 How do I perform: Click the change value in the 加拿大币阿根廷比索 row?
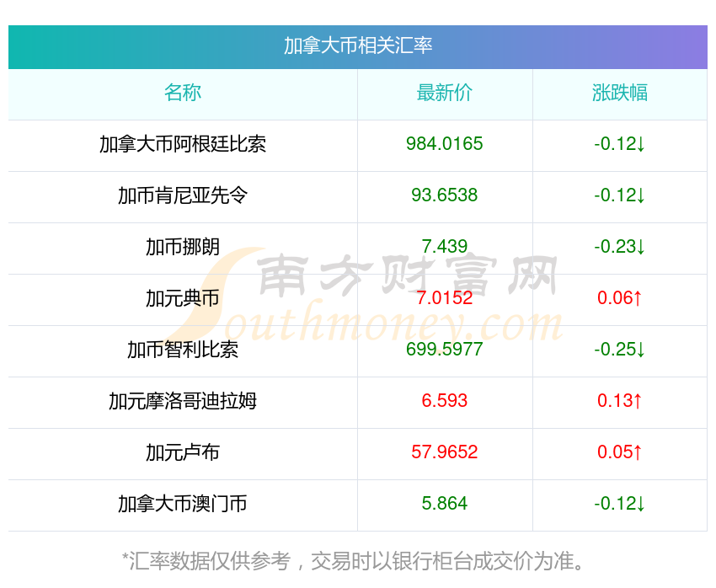[620, 144]
